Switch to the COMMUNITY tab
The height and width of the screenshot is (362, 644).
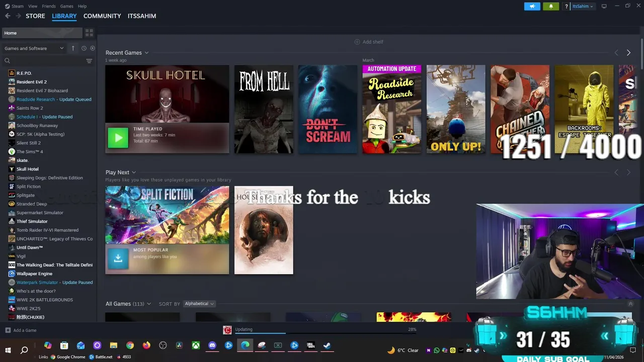coord(102,16)
